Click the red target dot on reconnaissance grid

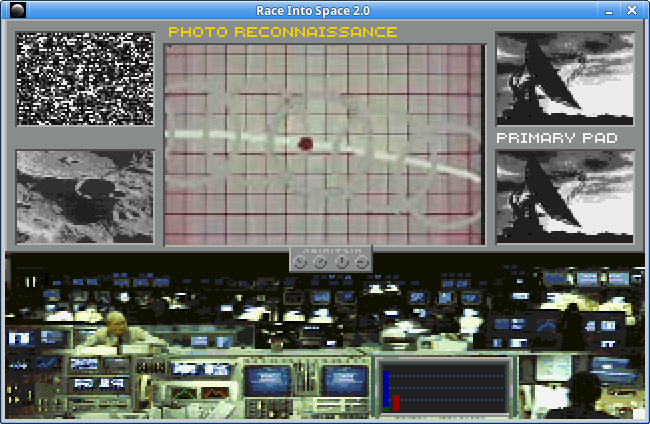[x=306, y=144]
